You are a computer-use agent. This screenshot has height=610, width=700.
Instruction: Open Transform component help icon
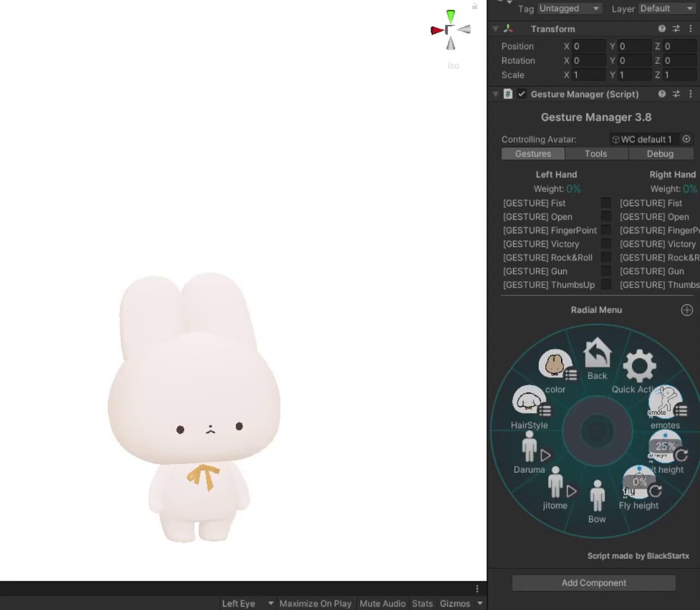coord(662,29)
